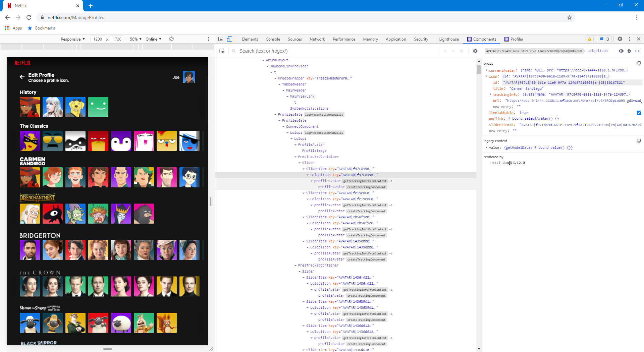
Task: Open the Network tab
Action: pyautogui.click(x=317, y=39)
